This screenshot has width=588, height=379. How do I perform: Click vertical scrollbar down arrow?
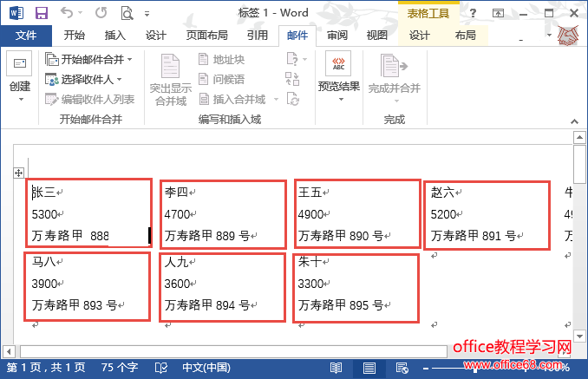(x=579, y=337)
